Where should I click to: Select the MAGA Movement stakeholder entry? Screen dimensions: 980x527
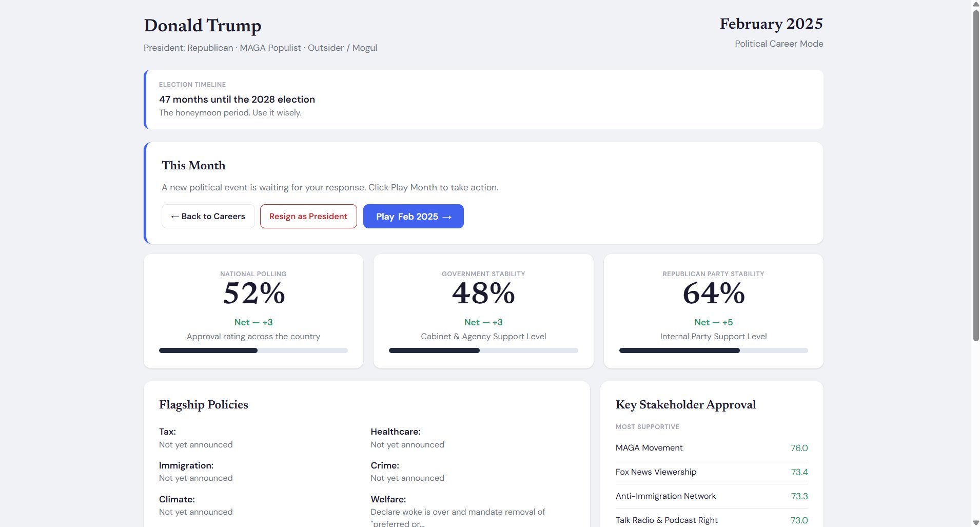click(x=711, y=447)
